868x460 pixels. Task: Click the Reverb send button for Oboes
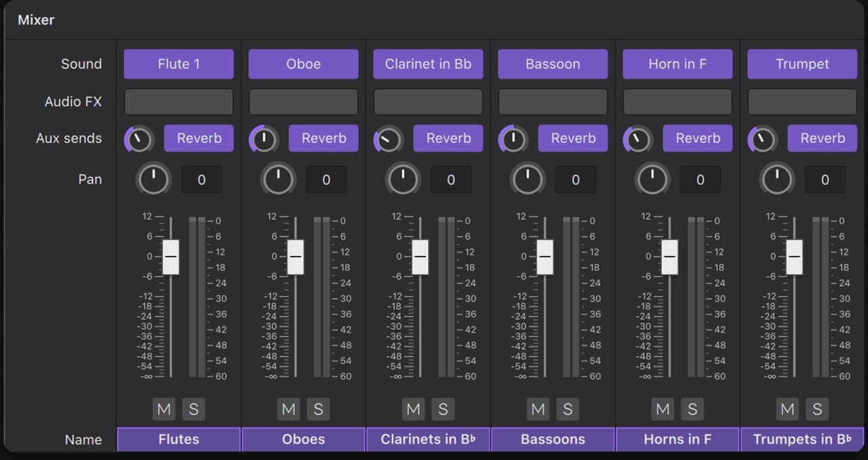[x=324, y=138]
